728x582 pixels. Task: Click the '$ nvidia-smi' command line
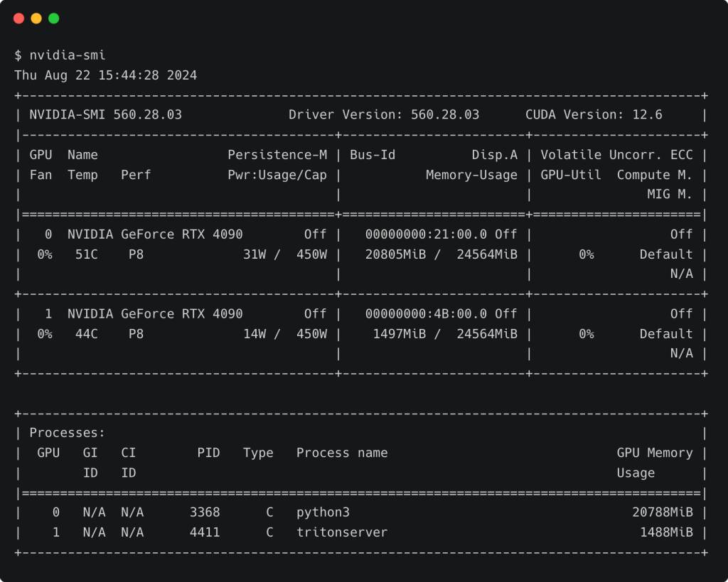pos(60,55)
